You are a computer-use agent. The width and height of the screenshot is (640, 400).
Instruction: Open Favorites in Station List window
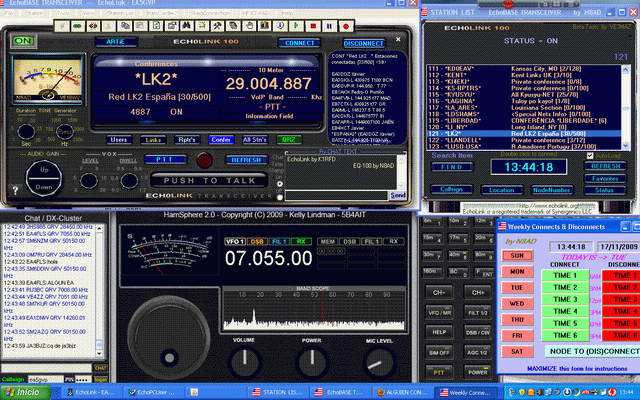click(605, 178)
